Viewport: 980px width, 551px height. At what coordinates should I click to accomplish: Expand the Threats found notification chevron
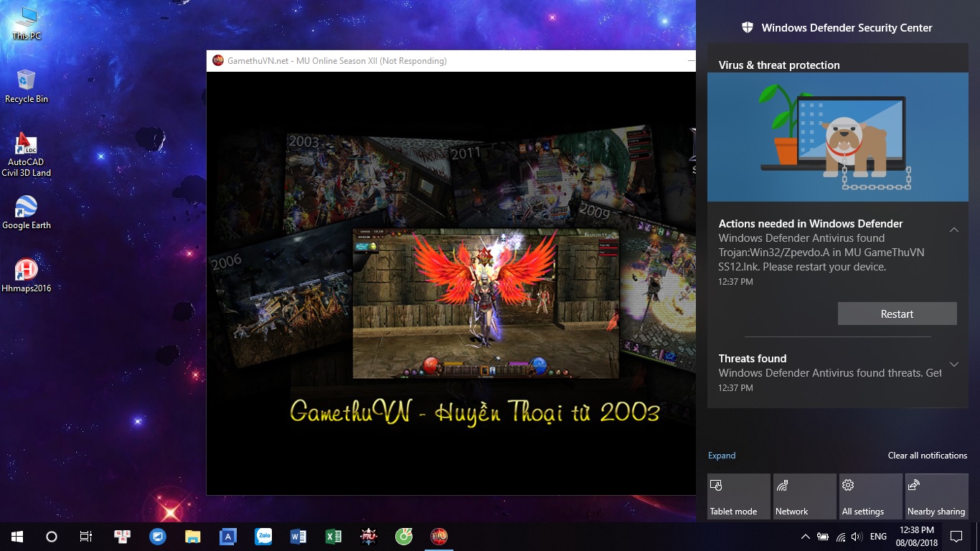coord(954,364)
